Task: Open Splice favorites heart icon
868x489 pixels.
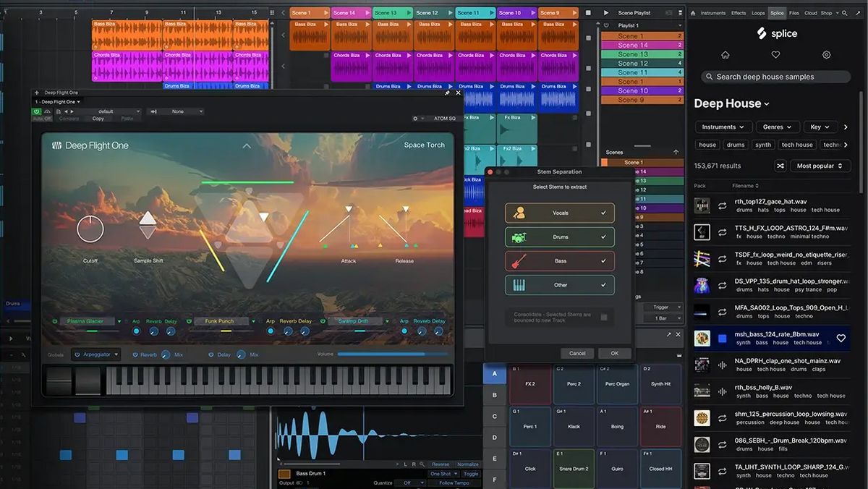Action: (775, 55)
